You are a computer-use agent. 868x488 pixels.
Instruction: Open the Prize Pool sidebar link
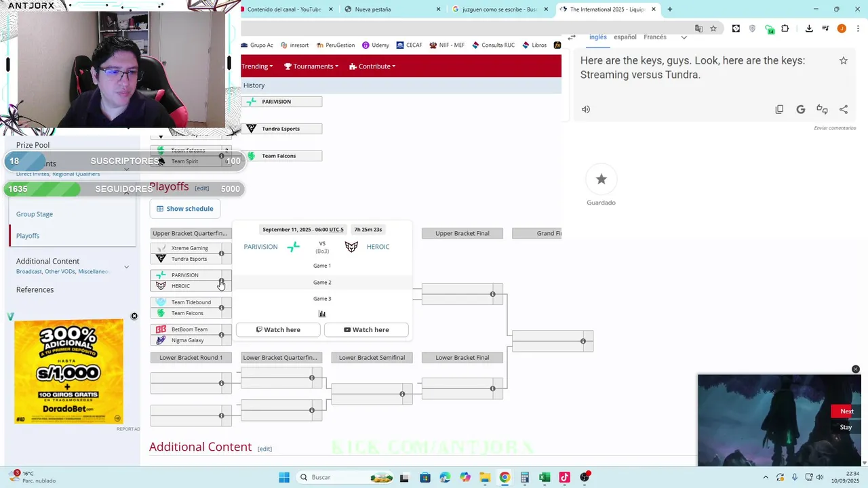click(x=33, y=145)
